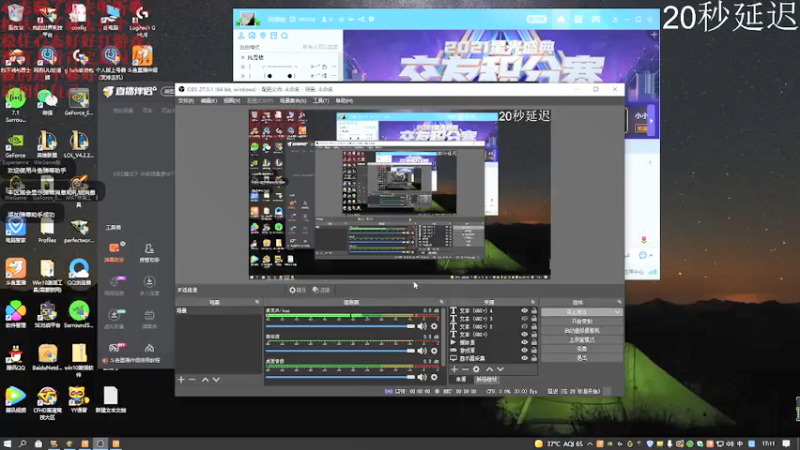Move selected source up
800x450 pixels.
489,369
